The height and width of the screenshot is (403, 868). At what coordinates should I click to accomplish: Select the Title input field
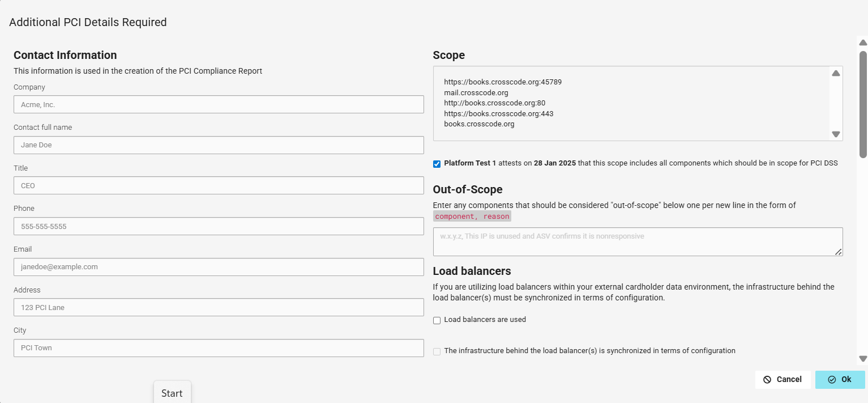pos(219,185)
